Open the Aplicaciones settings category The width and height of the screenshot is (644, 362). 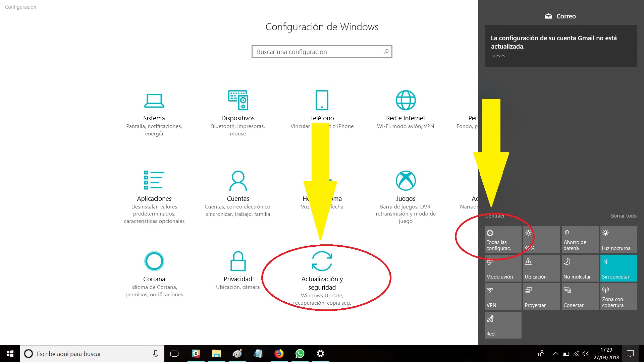(x=154, y=197)
